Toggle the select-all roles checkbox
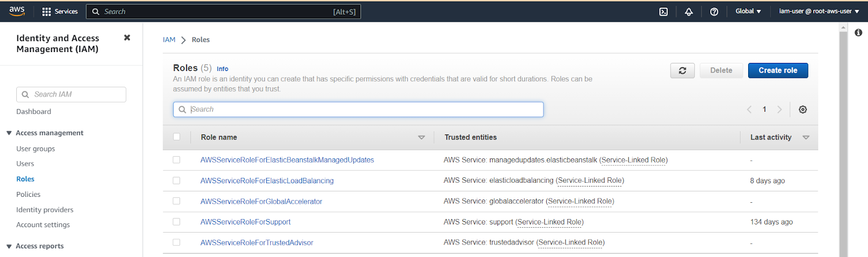This screenshot has height=257, width=868. [176, 137]
